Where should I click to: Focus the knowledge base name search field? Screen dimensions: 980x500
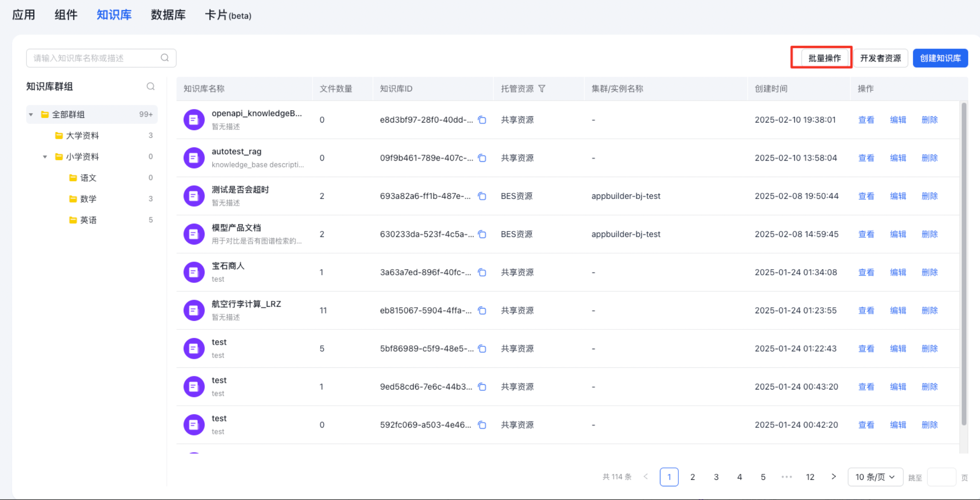tap(101, 58)
